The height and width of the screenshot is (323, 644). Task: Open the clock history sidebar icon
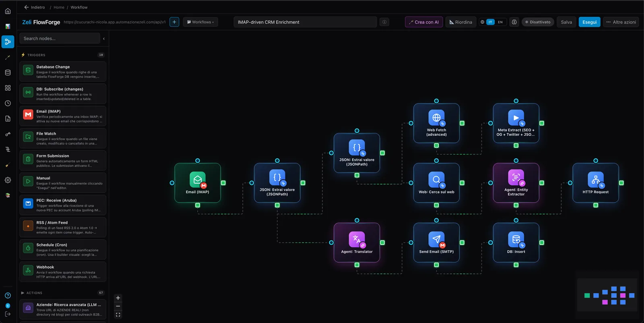point(8,103)
